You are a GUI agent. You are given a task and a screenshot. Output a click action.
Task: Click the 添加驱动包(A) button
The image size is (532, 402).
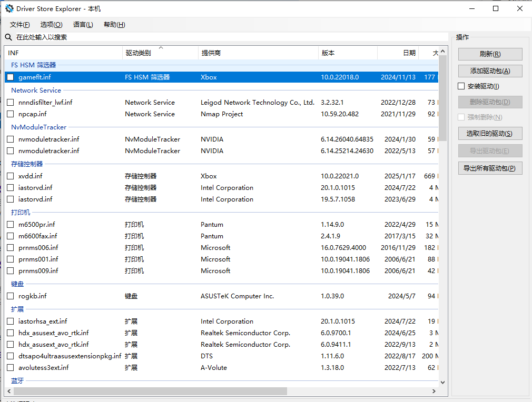(490, 71)
